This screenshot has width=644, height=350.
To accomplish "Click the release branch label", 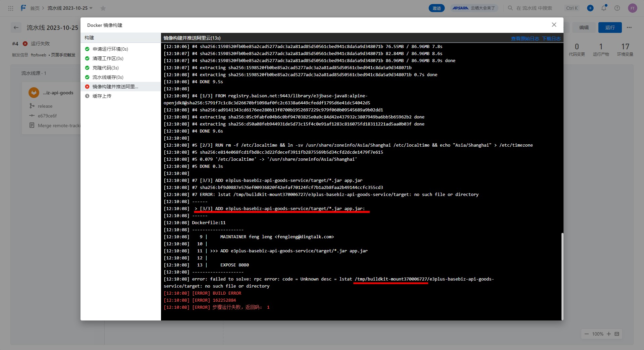I will 45,106.
